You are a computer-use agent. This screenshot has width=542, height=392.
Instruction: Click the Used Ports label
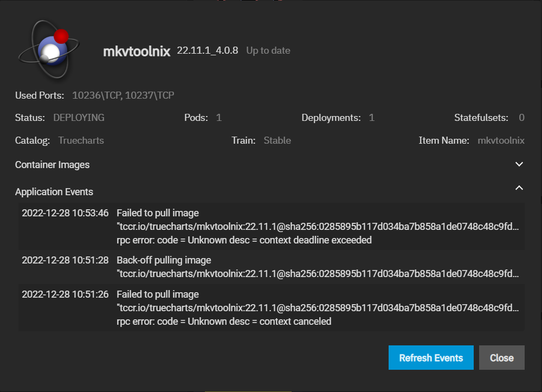[x=40, y=95]
